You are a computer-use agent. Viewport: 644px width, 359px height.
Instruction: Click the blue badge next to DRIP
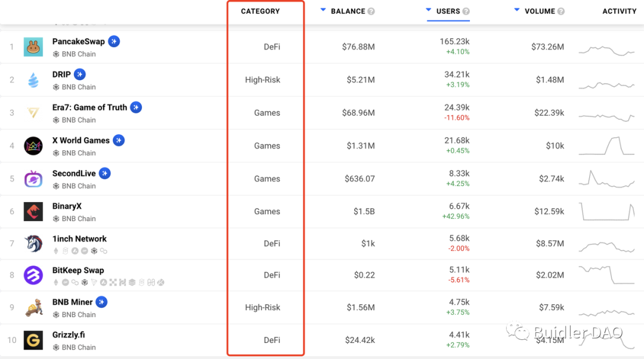click(80, 75)
